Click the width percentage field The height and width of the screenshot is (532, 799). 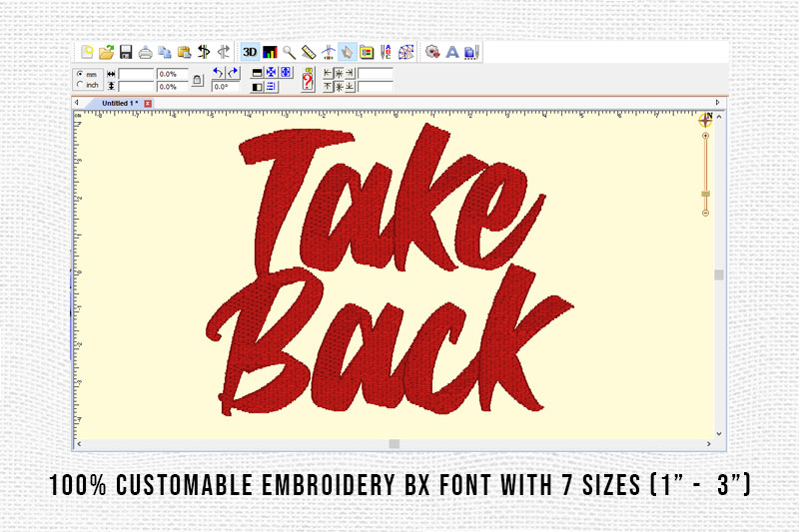pyautogui.click(x=172, y=74)
